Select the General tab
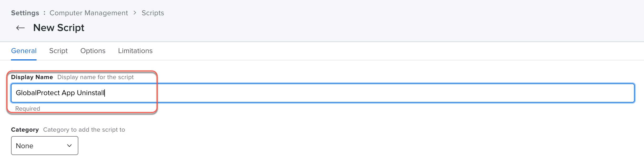The width and height of the screenshot is (644, 165). click(x=24, y=51)
